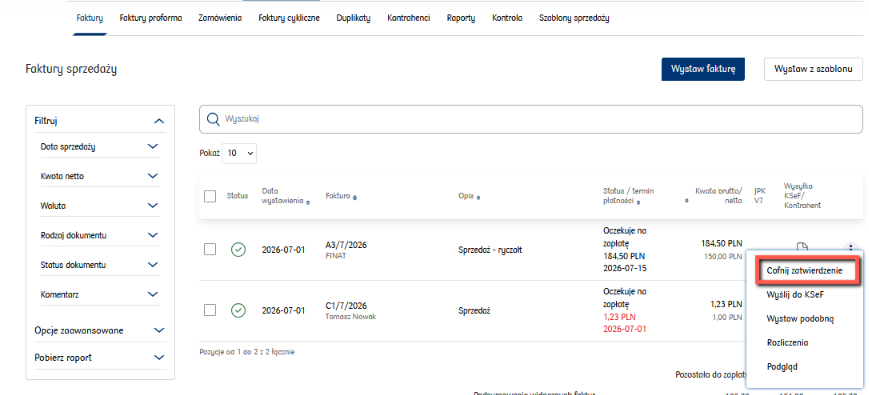Click green status checkmark for invoice C1/7/2026
The height and width of the screenshot is (395, 869).
(x=238, y=310)
